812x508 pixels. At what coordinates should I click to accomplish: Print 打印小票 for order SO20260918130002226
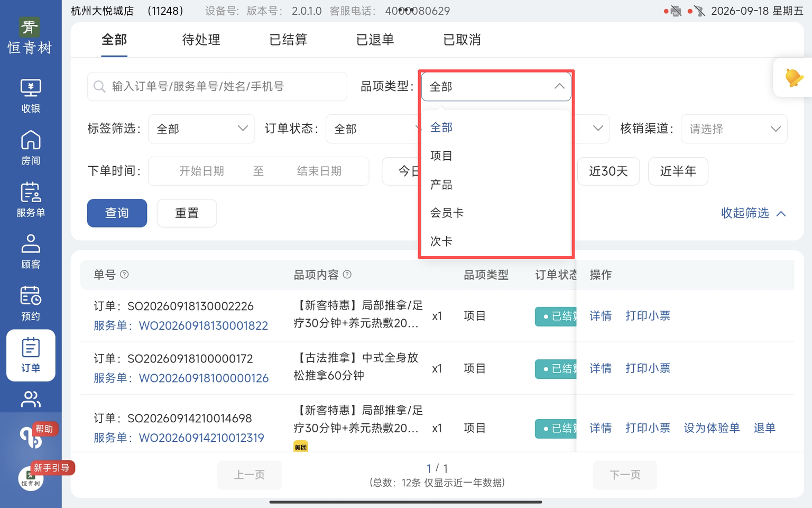tap(648, 316)
